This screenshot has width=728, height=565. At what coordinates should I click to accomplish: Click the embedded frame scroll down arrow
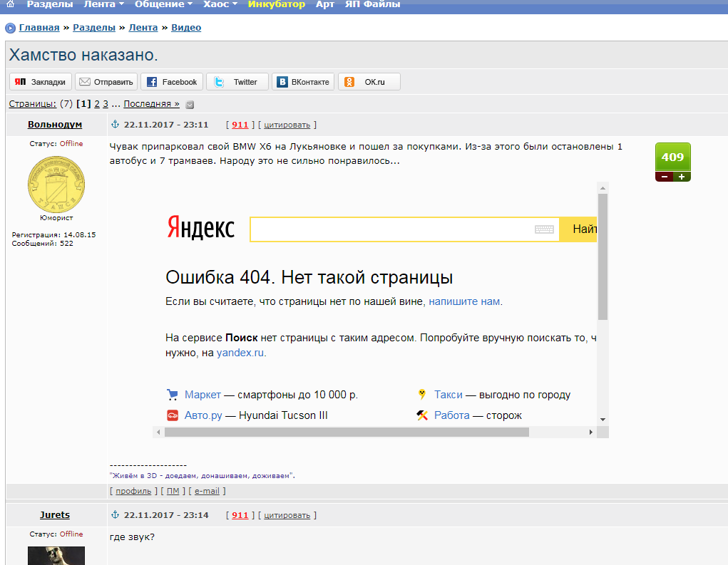click(603, 420)
